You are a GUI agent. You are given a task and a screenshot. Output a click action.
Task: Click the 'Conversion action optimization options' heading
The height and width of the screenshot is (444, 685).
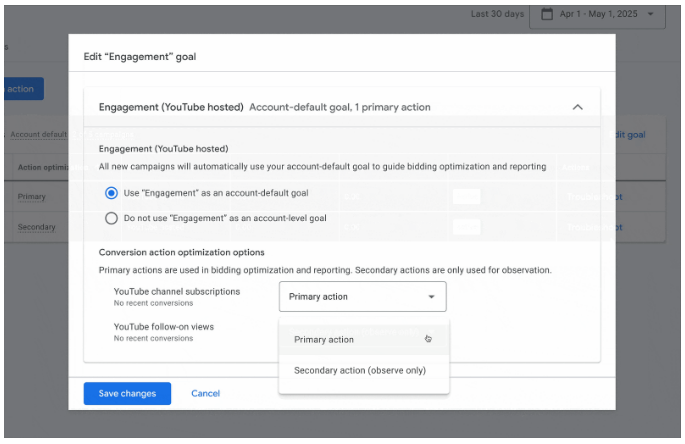[182, 252]
